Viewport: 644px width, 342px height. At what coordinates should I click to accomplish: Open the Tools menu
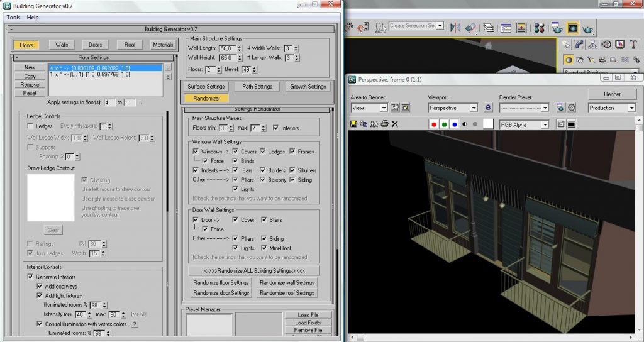(13, 17)
